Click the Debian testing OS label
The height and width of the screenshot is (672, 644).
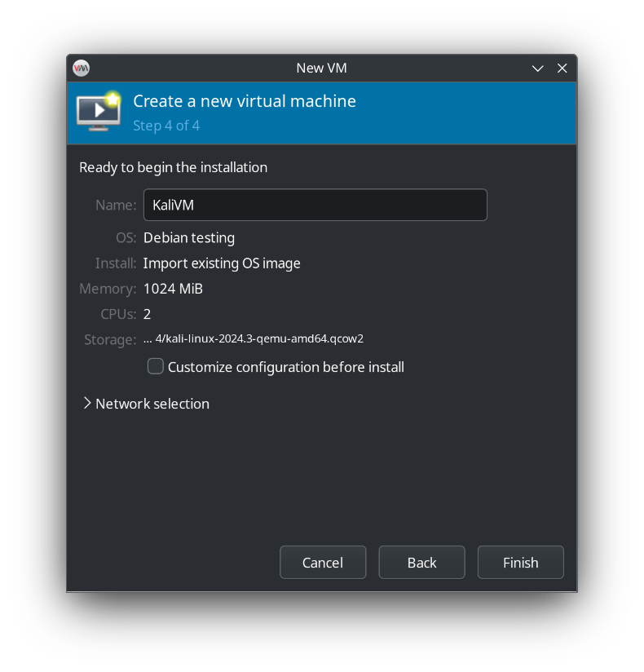188,237
